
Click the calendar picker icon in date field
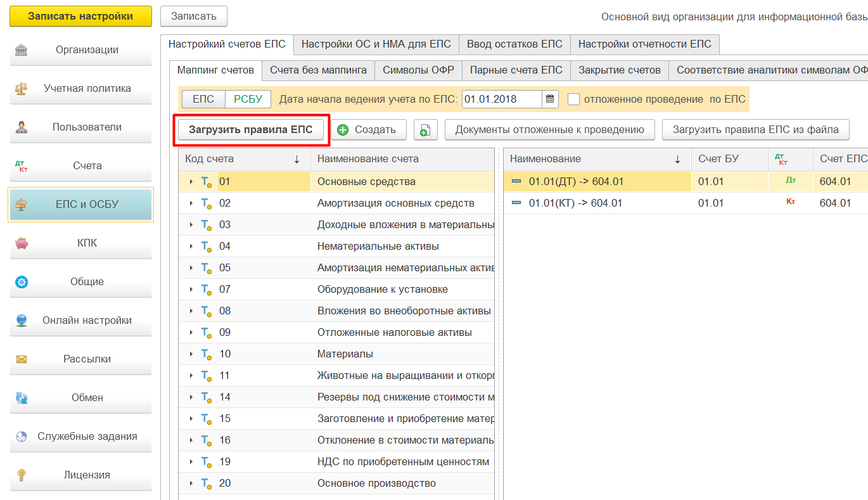tap(550, 99)
